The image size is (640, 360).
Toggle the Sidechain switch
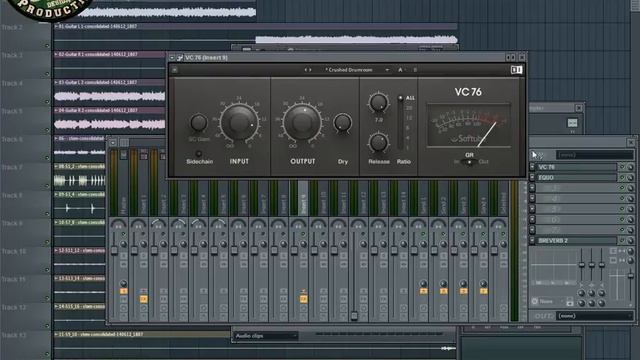[x=199, y=154]
